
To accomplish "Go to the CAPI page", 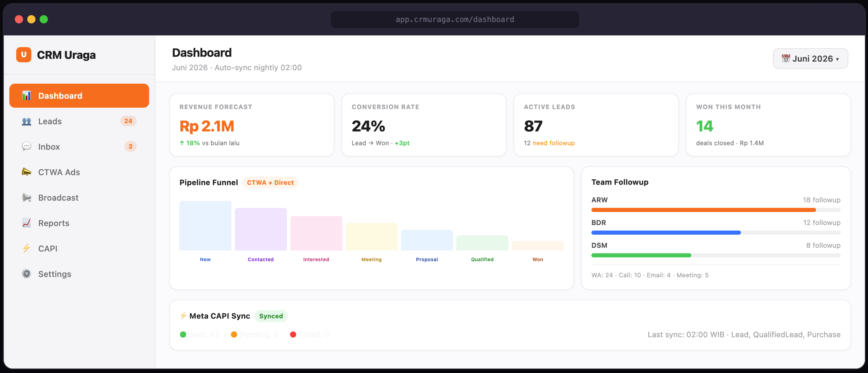I will 79,248.
